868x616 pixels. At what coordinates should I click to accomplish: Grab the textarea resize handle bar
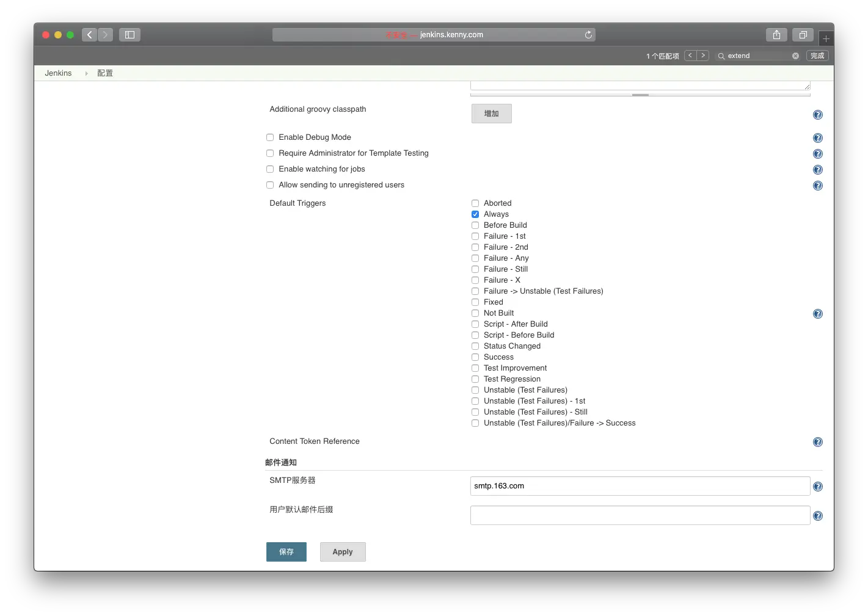click(640, 95)
